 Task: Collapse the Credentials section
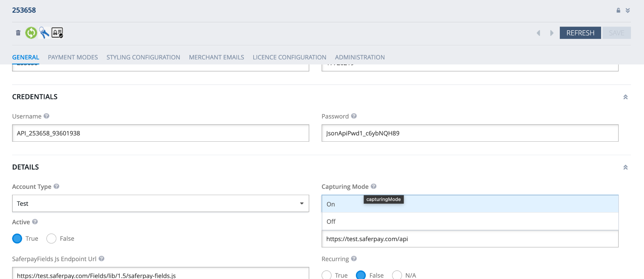[x=625, y=97]
